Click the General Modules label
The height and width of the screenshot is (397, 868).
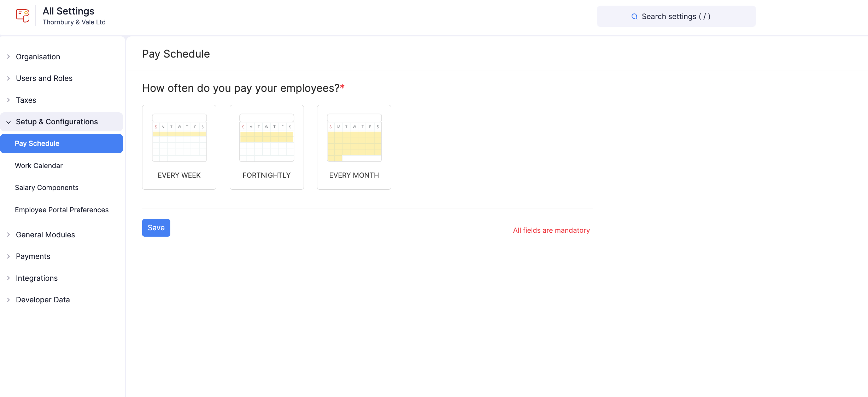[x=45, y=235]
